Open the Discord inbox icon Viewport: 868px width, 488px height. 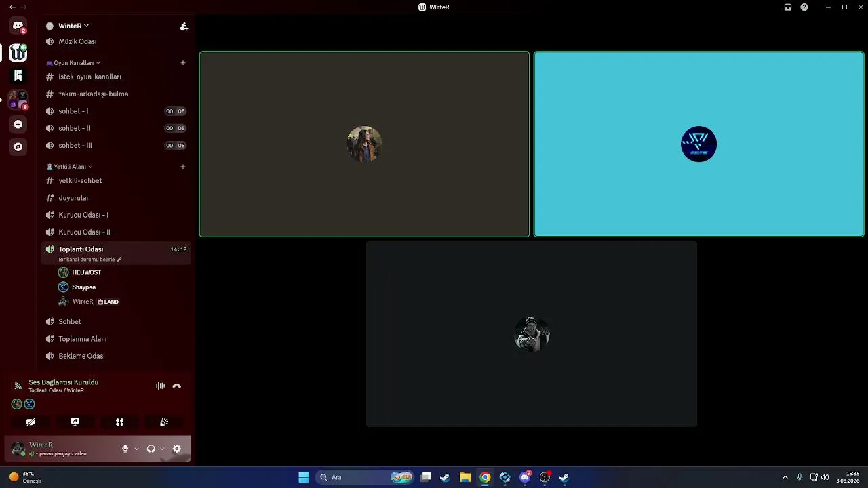coord(788,7)
